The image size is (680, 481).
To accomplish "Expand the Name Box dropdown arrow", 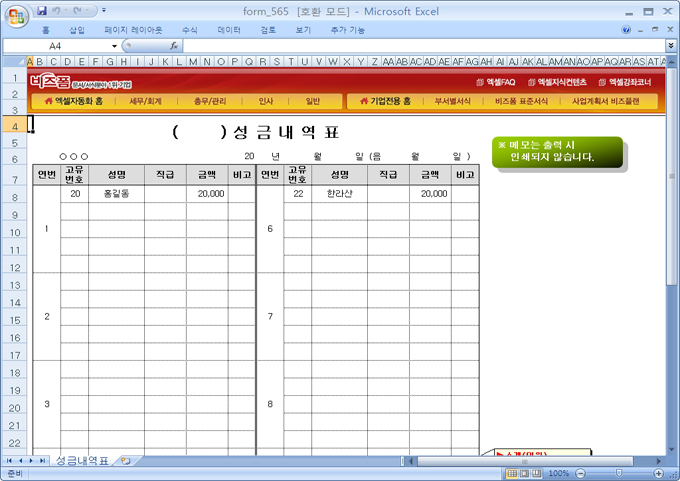I will (114, 46).
